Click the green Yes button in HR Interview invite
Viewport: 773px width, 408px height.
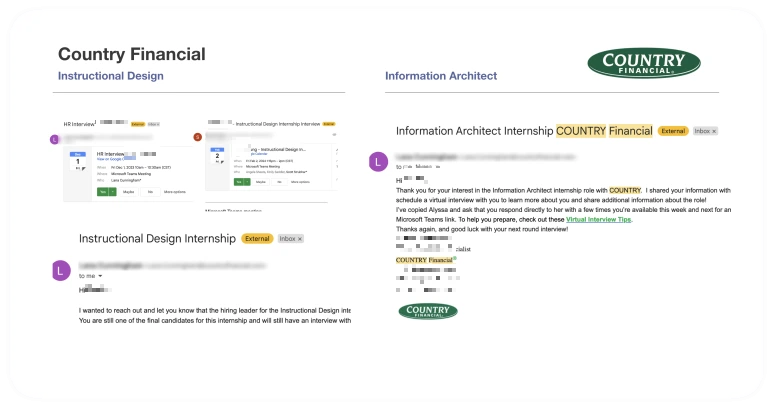[103, 192]
